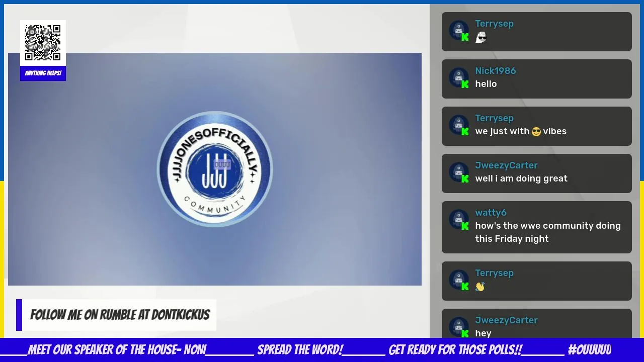Click the JJJJonesOfficially Community logo
644x362 pixels.
click(x=215, y=169)
